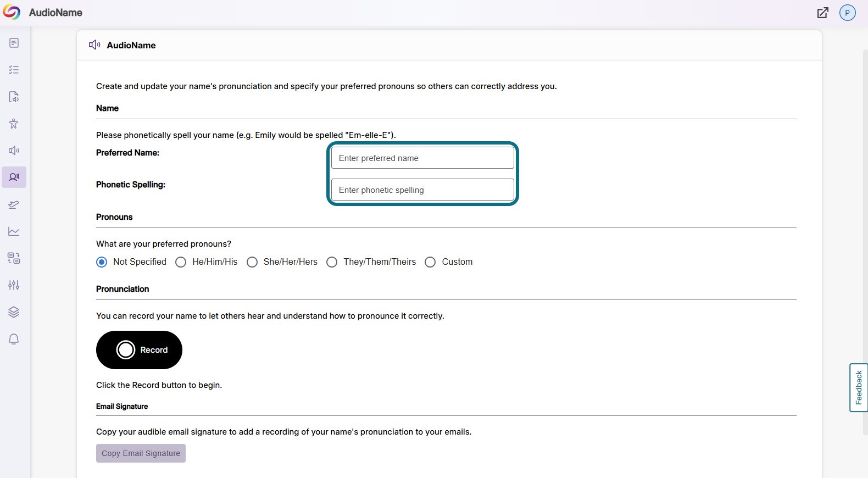Open the profile avatar labeled P

[848, 13]
